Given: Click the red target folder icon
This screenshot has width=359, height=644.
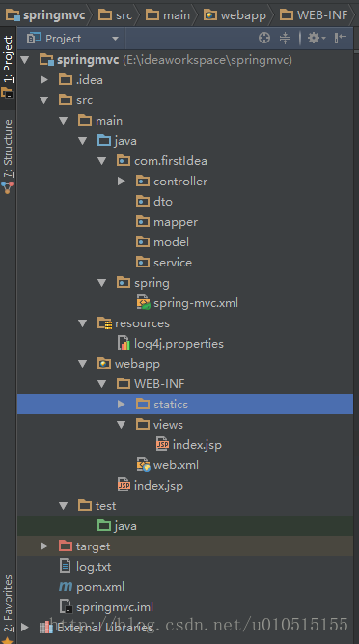Looking at the screenshot, I should tap(66, 546).
